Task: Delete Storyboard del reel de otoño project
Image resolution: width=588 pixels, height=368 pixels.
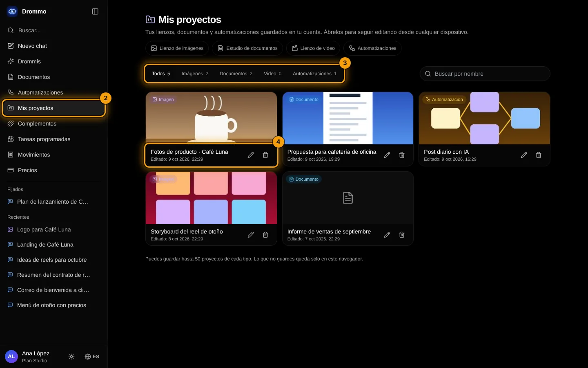Action: tap(265, 235)
